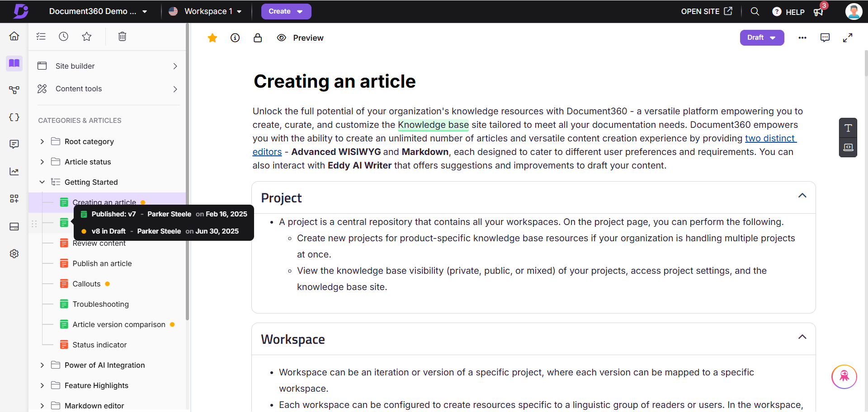Viewport: 868px width, 412px height.
Task: Unstar the current article
Action: 212,38
